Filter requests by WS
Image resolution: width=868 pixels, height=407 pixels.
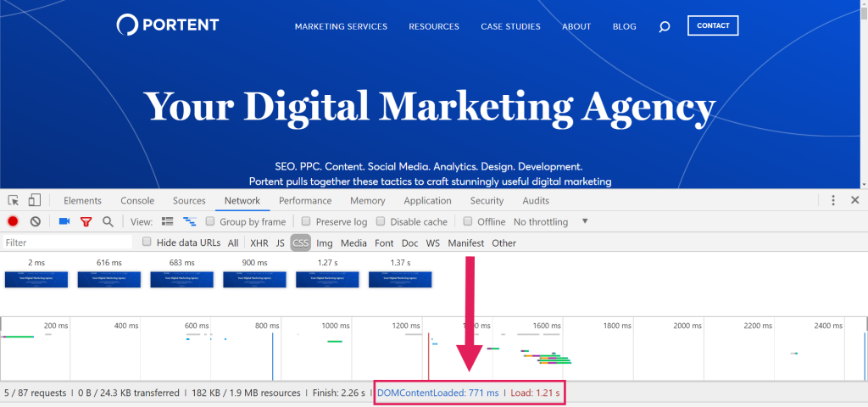click(x=433, y=243)
